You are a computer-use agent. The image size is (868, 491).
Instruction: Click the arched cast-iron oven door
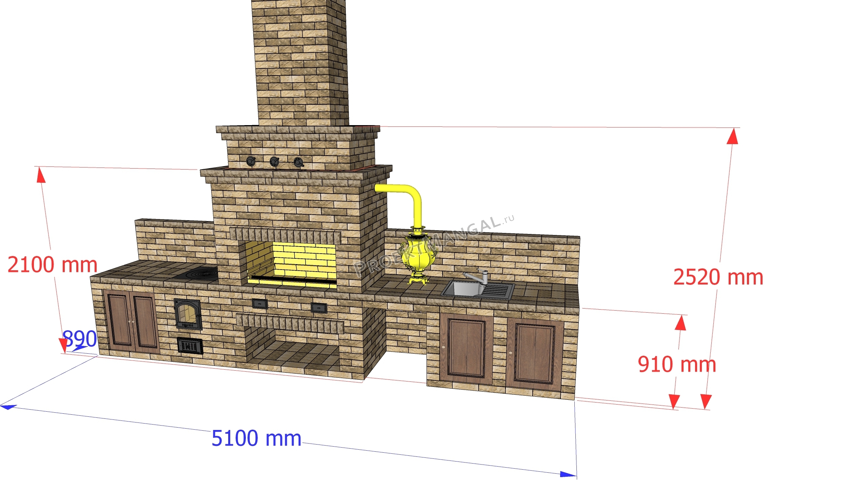click(188, 314)
